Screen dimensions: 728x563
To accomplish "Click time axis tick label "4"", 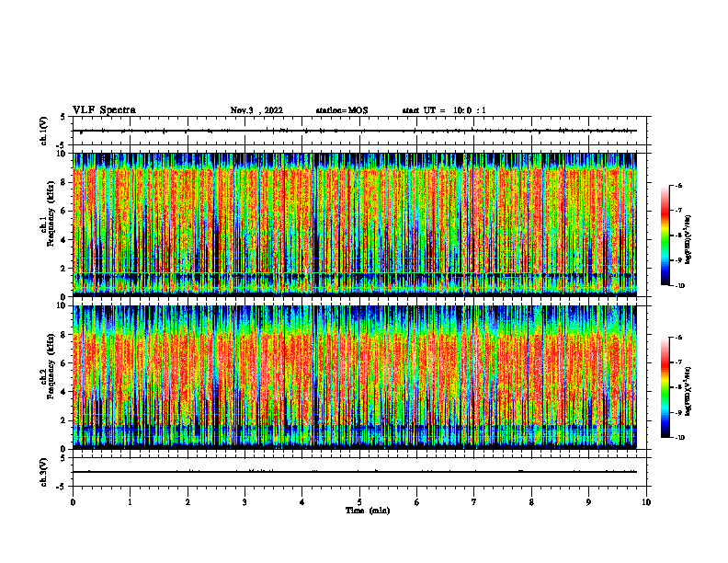I will click(302, 502).
